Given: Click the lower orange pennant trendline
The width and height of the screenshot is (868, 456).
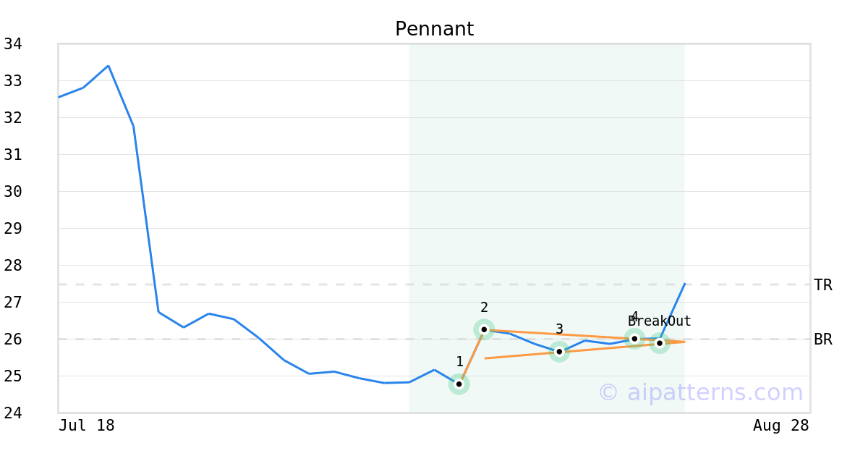Looking at the screenshot, I should point(584,350).
